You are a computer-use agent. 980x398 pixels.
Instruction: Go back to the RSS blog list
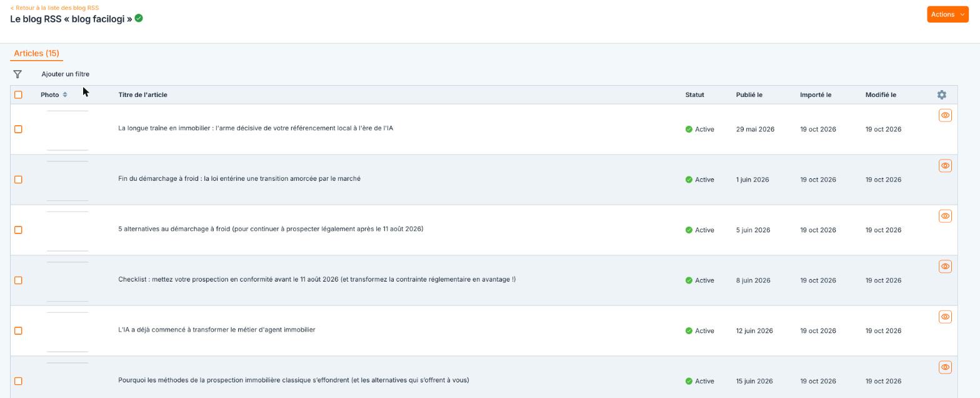click(x=54, y=8)
